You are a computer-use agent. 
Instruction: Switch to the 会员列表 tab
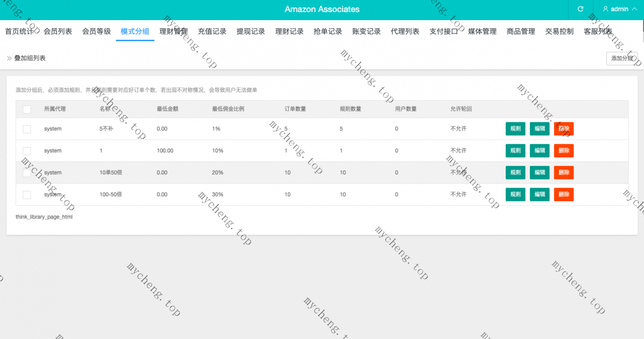(58, 31)
